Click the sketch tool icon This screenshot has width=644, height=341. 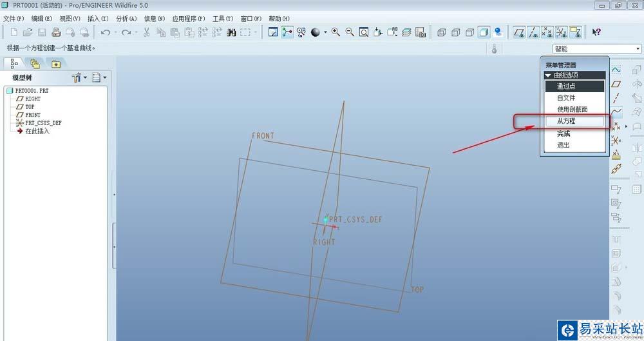[616, 70]
